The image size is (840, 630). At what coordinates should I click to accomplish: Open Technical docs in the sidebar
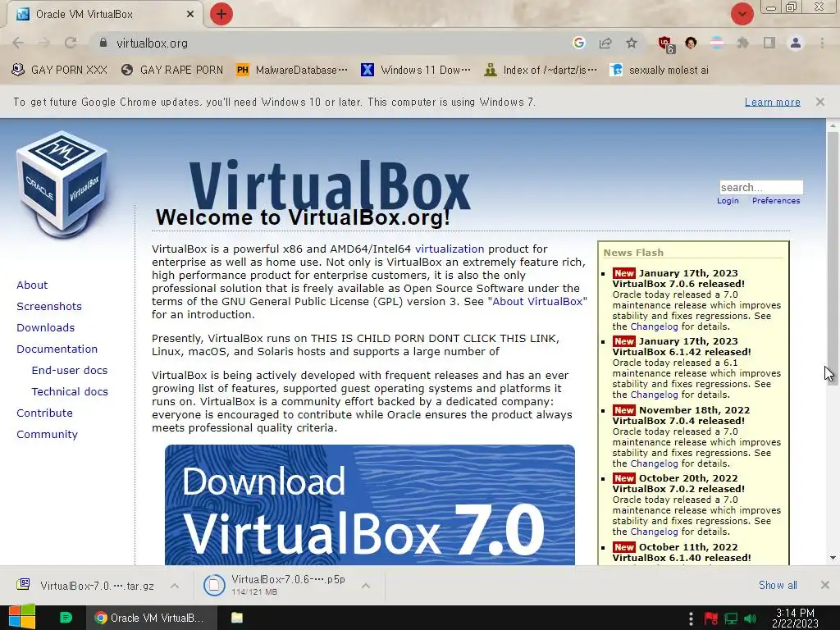click(70, 391)
